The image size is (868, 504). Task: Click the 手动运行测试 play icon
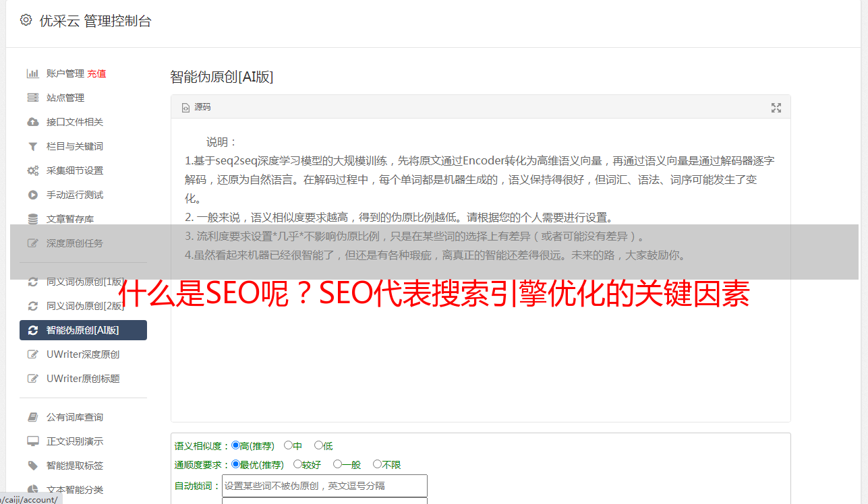(32, 195)
